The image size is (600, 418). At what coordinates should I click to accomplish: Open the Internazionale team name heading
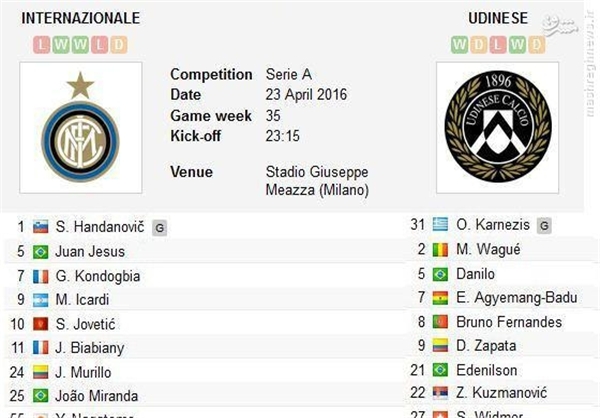pyautogui.click(x=81, y=18)
